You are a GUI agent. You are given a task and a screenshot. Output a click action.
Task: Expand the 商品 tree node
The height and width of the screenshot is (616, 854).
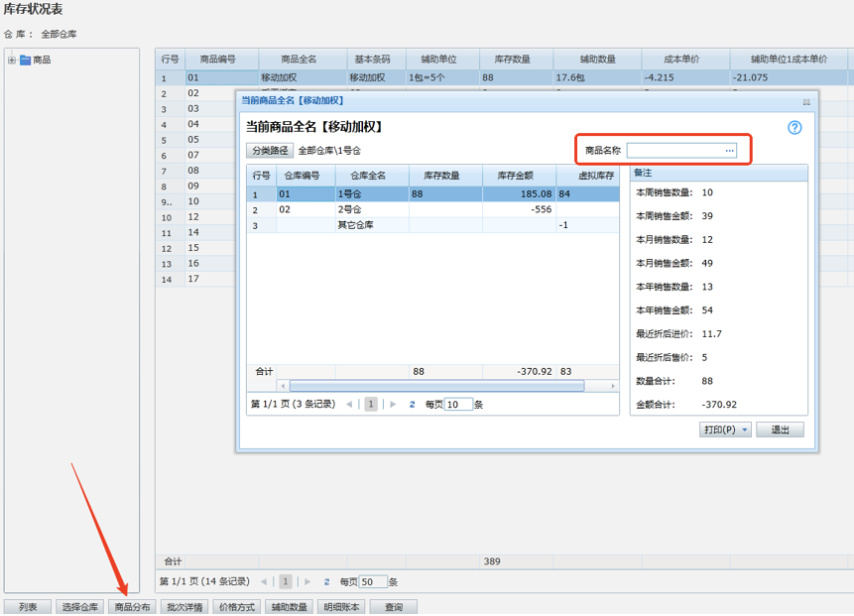tap(12, 61)
